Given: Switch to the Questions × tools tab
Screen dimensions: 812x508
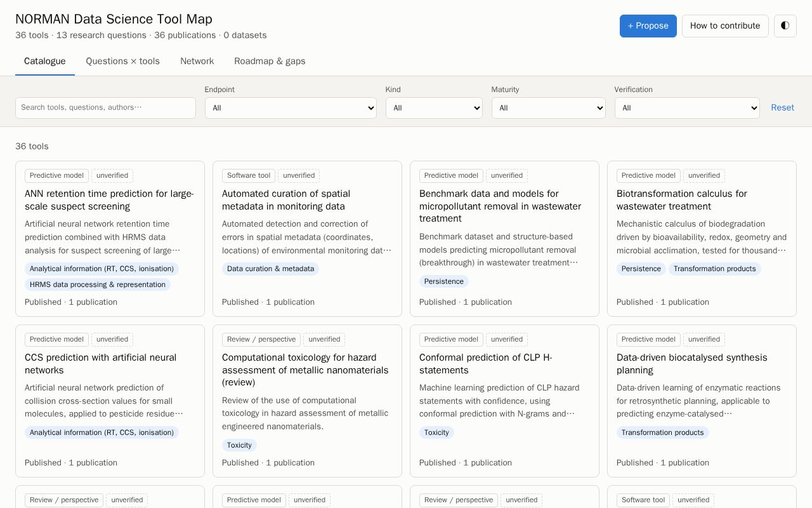Looking at the screenshot, I should (123, 62).
